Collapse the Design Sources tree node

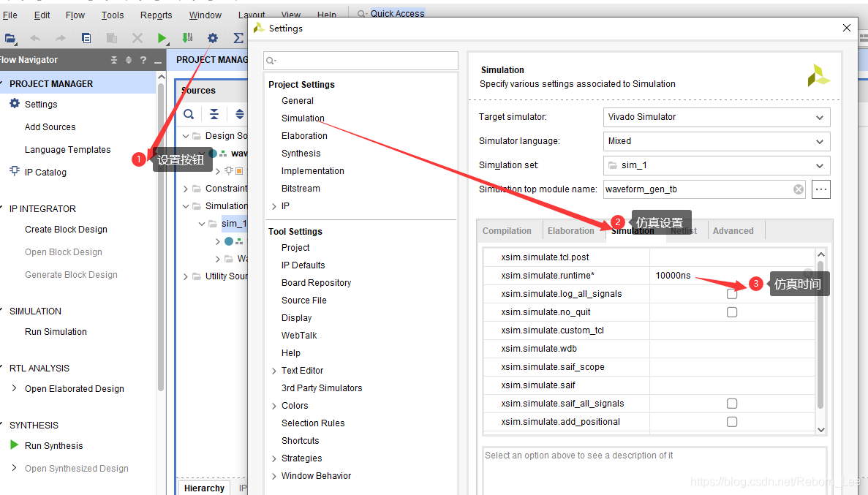click(186, 136)
